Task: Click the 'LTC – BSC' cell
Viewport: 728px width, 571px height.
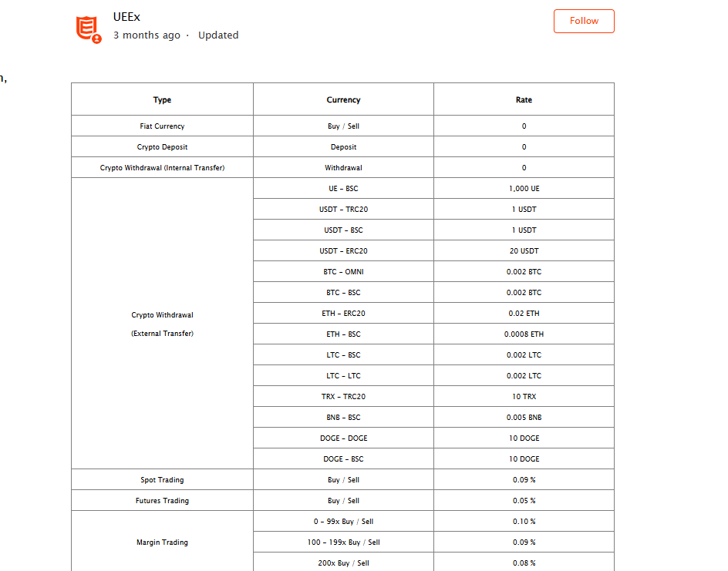Action: [x=343, y=355]
